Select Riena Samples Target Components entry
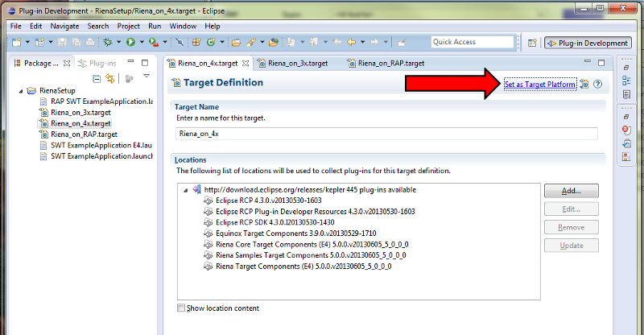 click(x=305, y=255)
